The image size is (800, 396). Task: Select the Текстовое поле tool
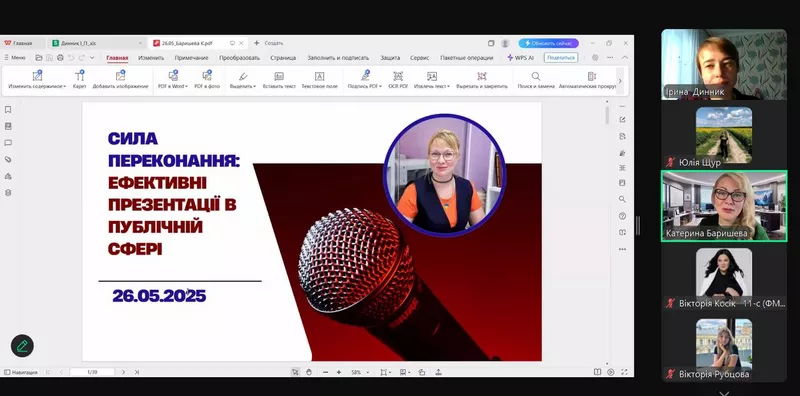[x=319, y=80]
